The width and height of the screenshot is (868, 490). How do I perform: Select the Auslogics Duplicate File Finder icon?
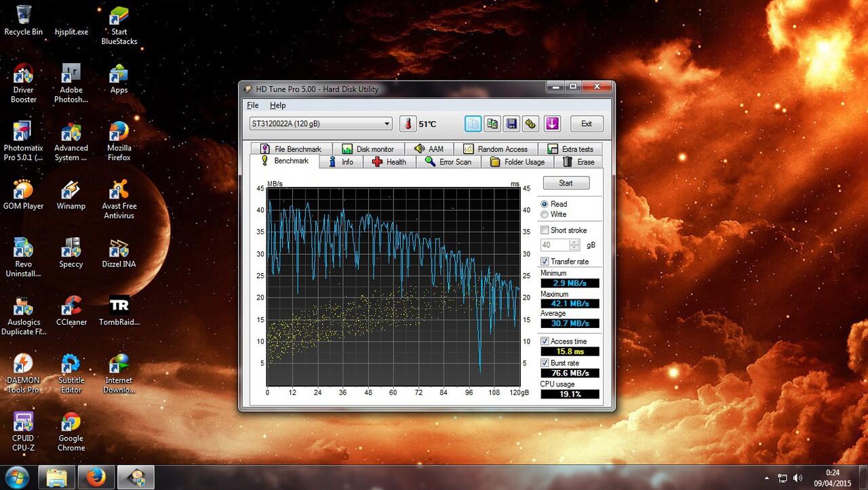click(23, 317)
